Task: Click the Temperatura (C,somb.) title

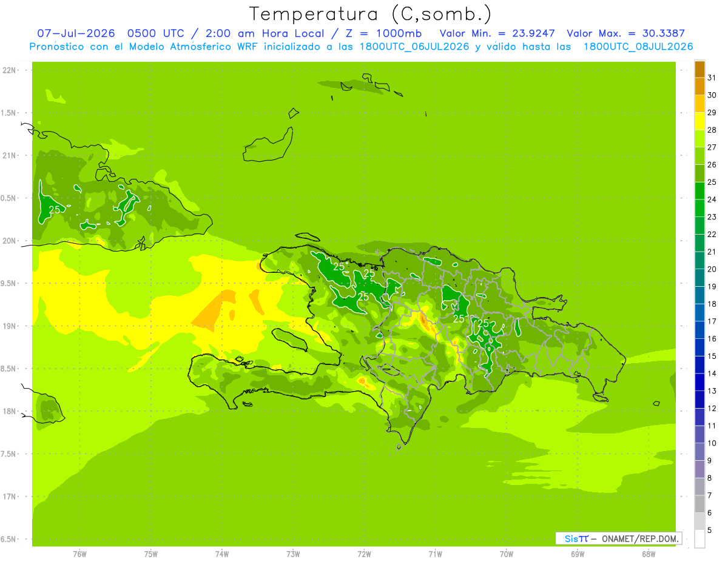Action: 371,13
